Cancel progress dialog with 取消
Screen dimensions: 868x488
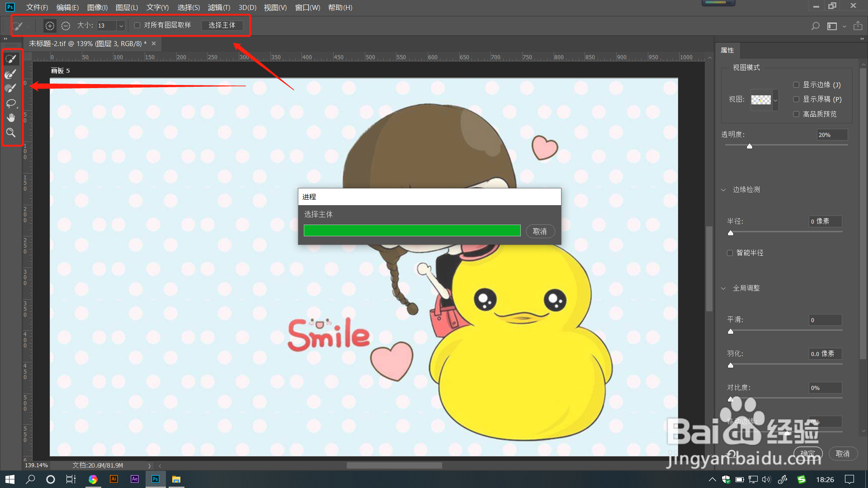tap(540, 231)
